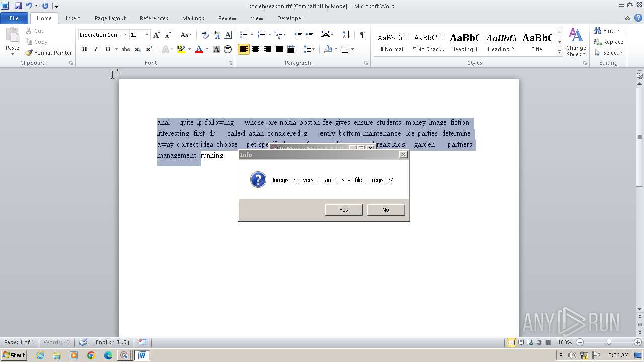Image resolution: width=644 pixels, height=362 pixels.
Task: Select Format Painter tool
Action: point(49,53)
